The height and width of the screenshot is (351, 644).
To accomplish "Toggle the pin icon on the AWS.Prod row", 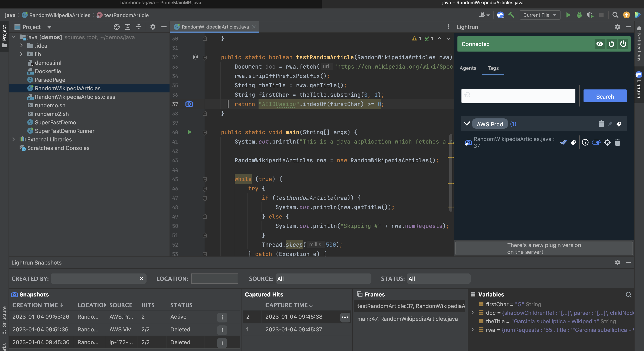I will point(610,124).
